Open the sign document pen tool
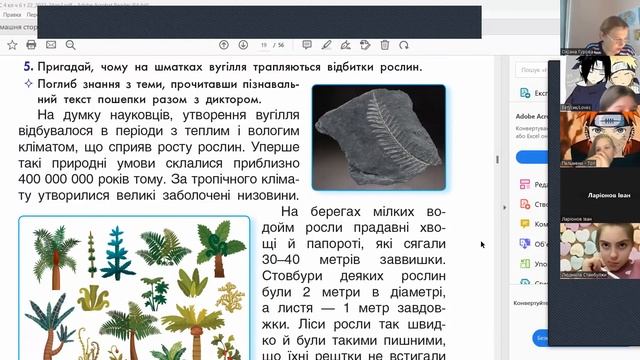This screenshot has width=640, height=360. click(x=346, y=45)
